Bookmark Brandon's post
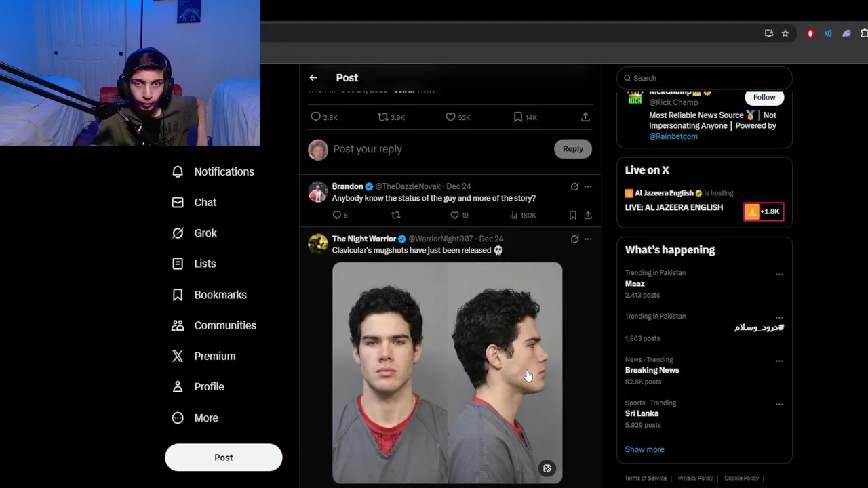 (x=573, y=215)
